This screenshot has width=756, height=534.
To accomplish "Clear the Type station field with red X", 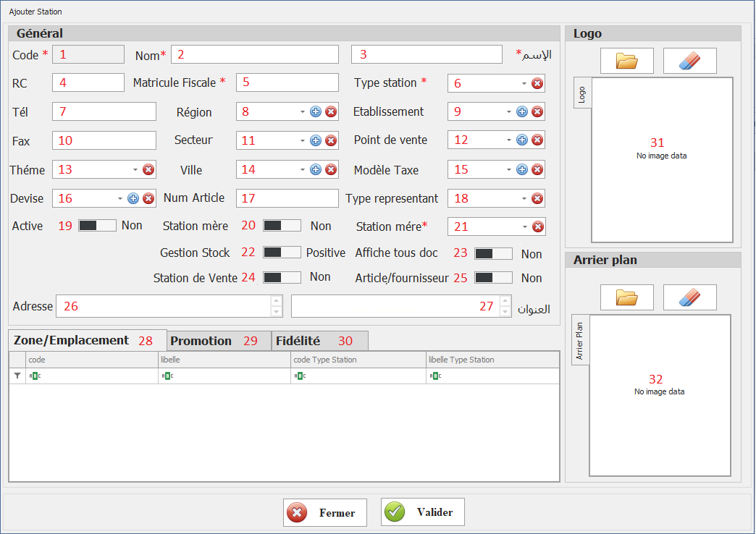I will (537, 83).
